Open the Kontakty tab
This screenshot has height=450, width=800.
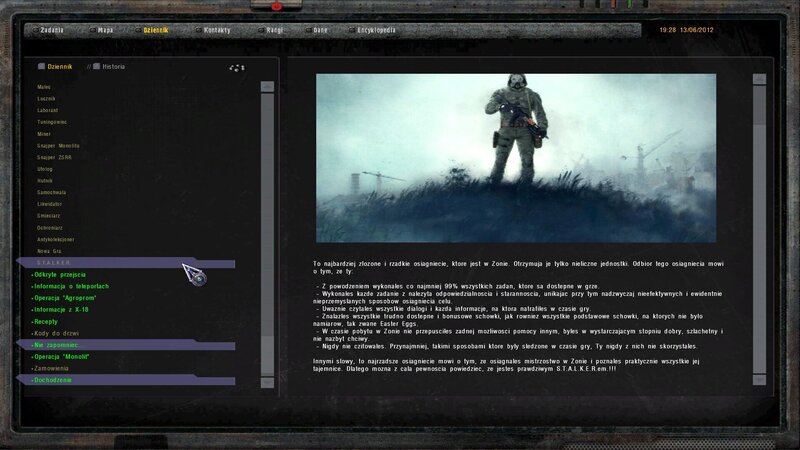217,30
